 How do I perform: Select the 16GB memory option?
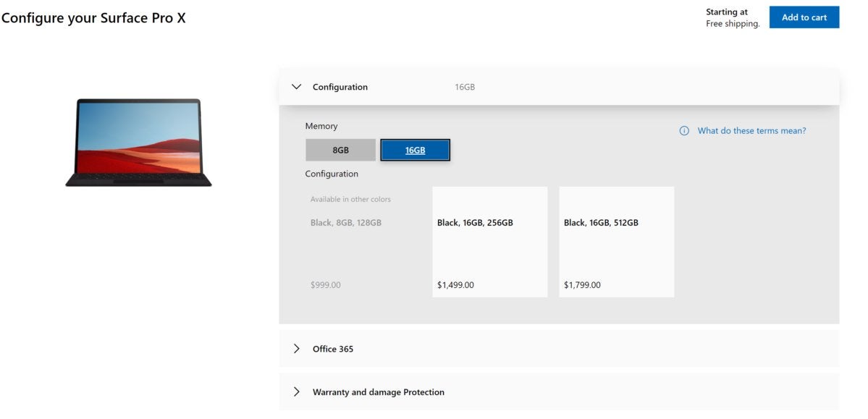click(416, 150)
